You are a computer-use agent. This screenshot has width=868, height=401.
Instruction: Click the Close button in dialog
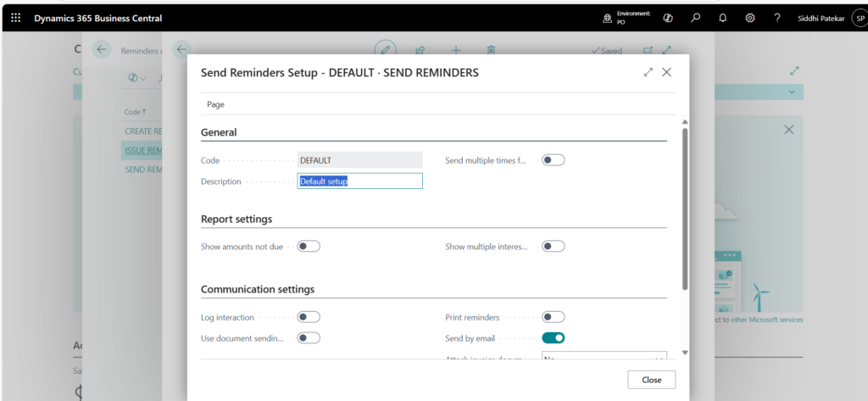pos(652,380)
